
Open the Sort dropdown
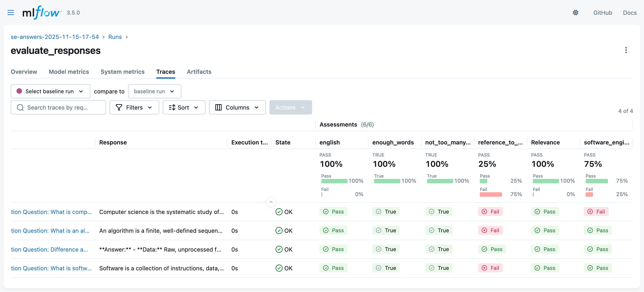(184, 108)
